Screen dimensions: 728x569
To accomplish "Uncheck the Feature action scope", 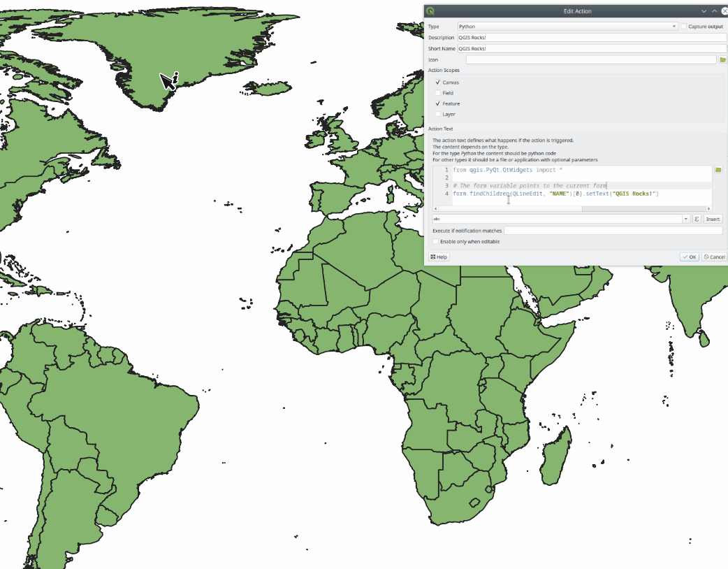I will click(438, 103).
